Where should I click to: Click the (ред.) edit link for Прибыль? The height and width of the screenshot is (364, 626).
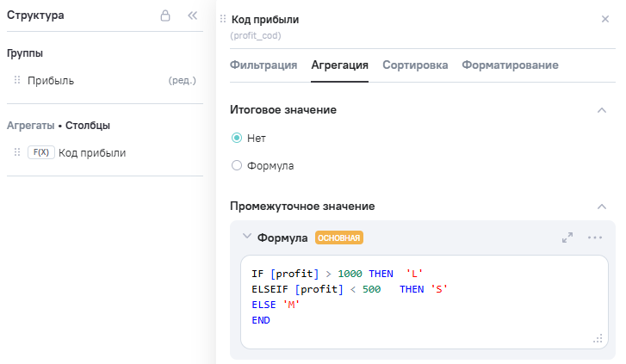pos(183,81)
